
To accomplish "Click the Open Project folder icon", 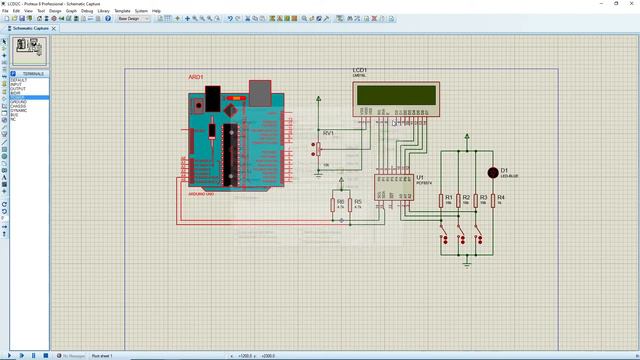I will [x=15, y=18].
